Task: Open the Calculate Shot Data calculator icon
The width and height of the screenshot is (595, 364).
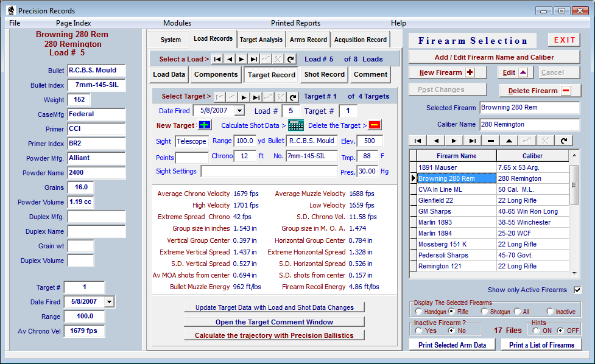Action: click(295, 125)
